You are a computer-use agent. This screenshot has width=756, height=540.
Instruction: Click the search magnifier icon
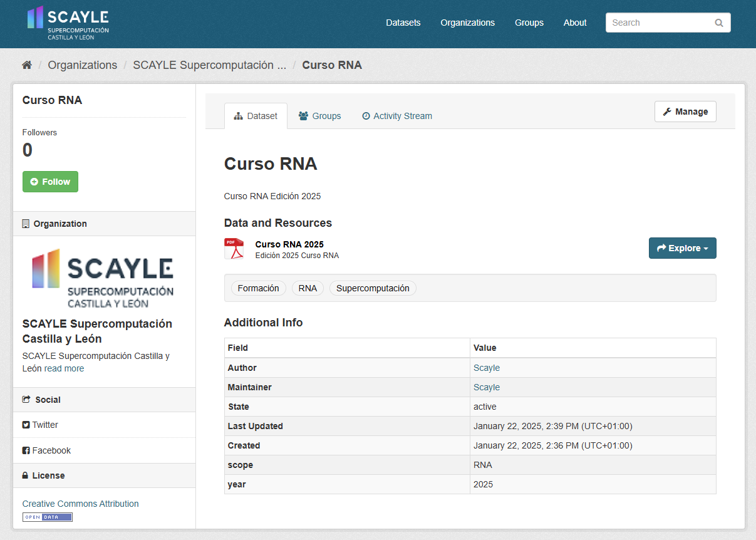coord(718,23)
